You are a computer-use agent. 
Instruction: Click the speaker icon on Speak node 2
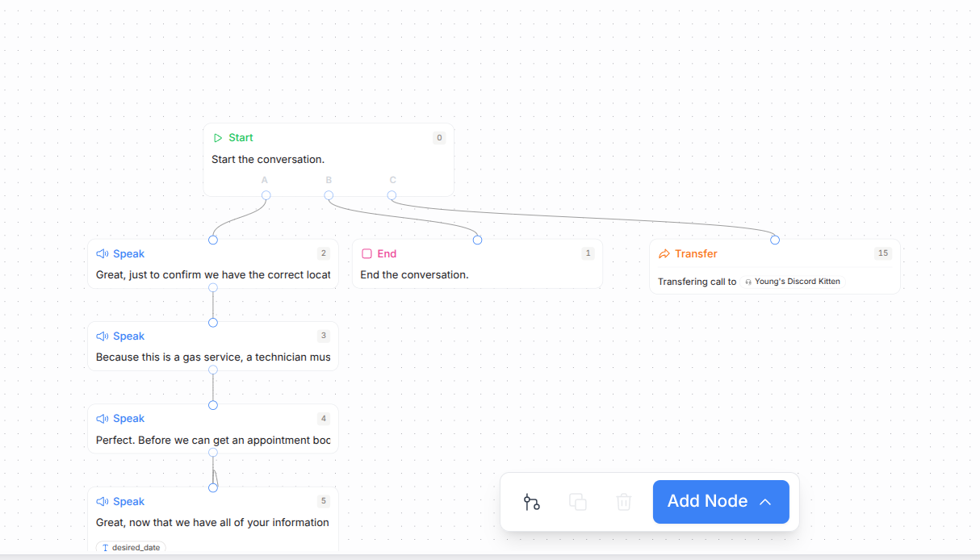click(x=101, y=253)
